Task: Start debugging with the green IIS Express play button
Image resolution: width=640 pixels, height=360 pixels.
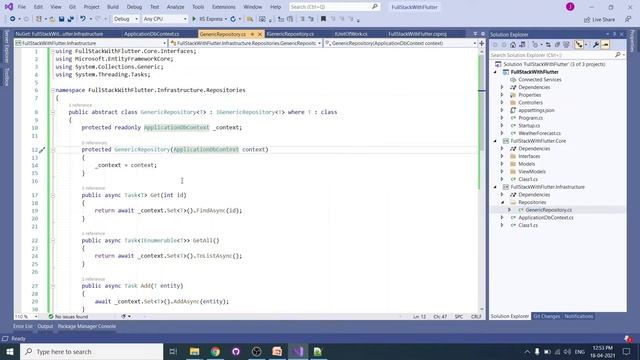Action: point(194,19)
